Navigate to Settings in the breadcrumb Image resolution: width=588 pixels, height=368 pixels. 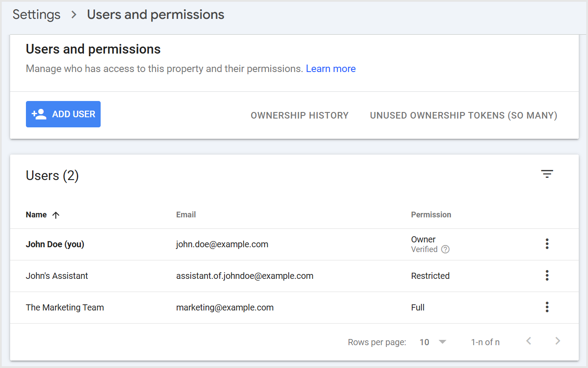pyautogui.click(x=36, y=14)
